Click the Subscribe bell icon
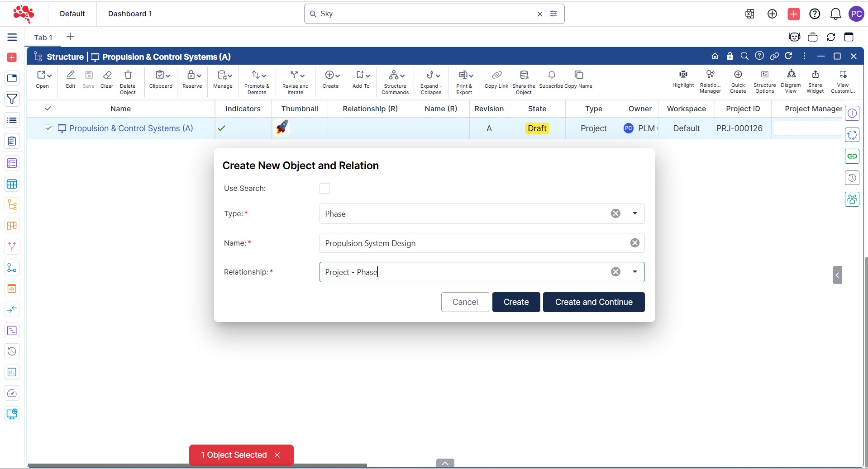The height and width of the screenshot is (469, 868). coord(551,75)
